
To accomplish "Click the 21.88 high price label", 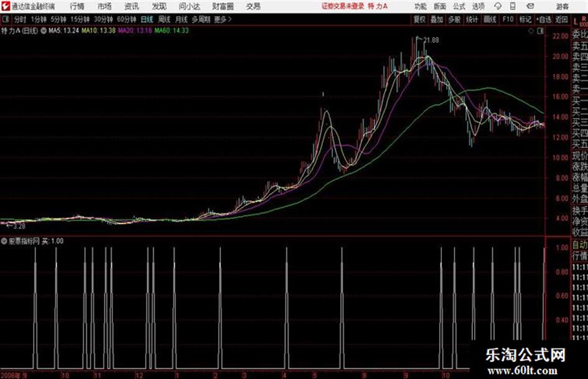I will [431, 40].
